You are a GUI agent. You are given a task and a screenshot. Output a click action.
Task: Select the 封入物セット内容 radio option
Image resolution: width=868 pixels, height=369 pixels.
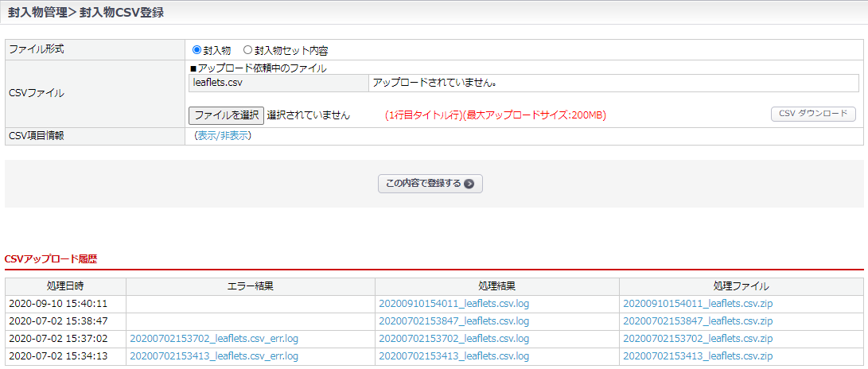tap(247, 50)
